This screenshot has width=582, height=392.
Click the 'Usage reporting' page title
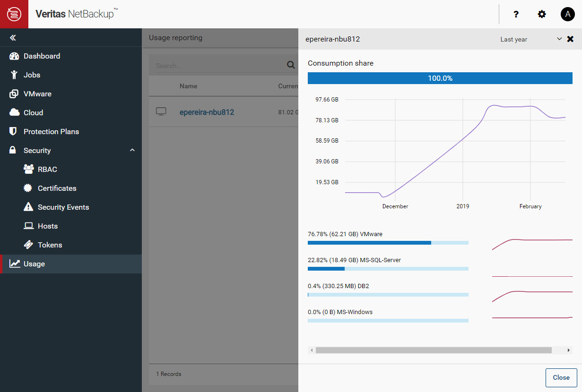click(175, 38)
